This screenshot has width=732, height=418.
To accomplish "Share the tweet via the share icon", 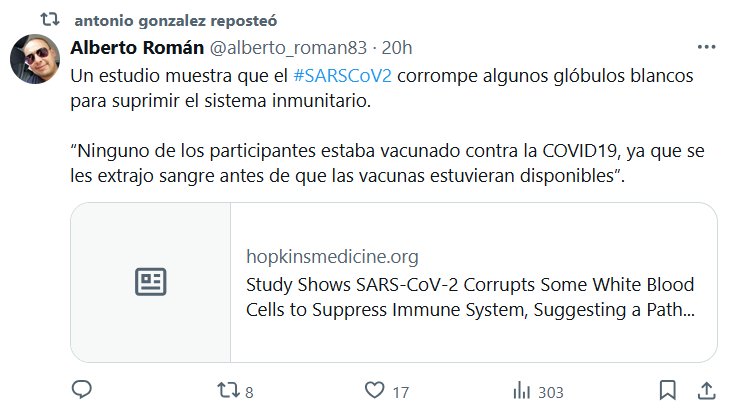I will [x=705, y=390].
